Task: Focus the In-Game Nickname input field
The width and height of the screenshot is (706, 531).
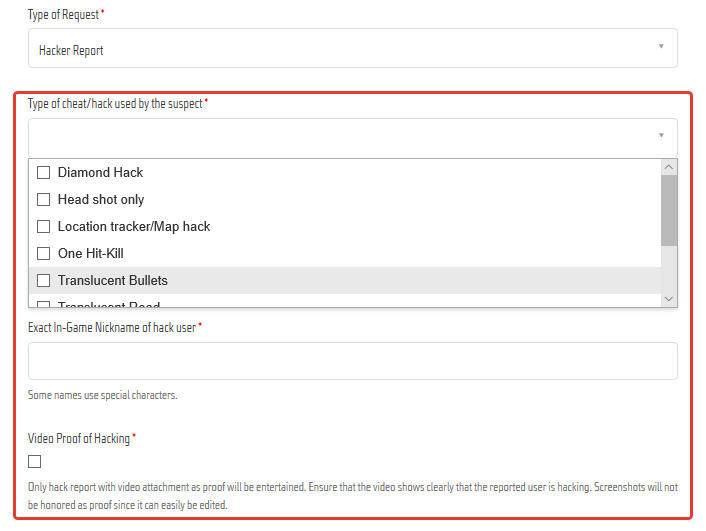Action: [x=353, y=361]
